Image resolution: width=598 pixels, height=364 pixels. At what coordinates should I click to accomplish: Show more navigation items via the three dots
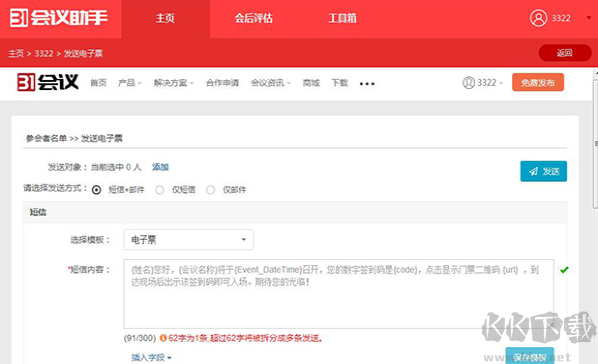click(x=367, y=84)
